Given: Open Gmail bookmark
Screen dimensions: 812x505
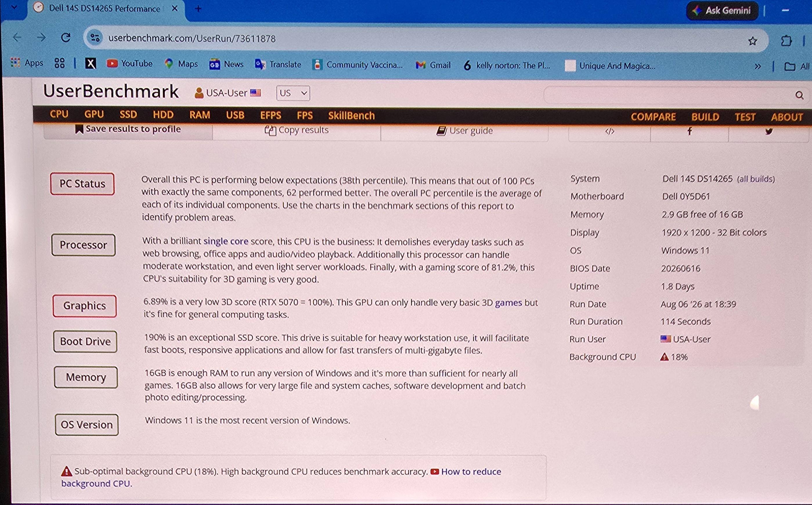Looking at the screenshot, I should pyautogui.click(x=433, y=65).
